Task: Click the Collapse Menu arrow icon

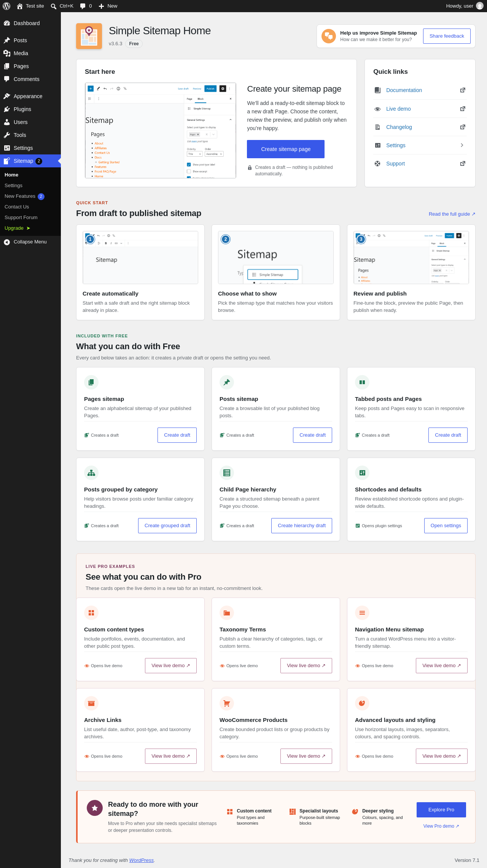Action: click(7, 242)
